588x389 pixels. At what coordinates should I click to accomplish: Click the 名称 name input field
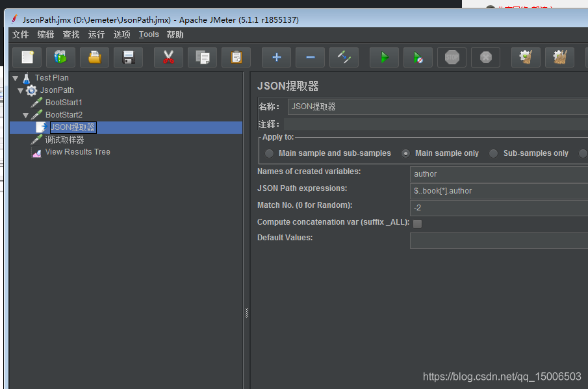coord(438,107)
